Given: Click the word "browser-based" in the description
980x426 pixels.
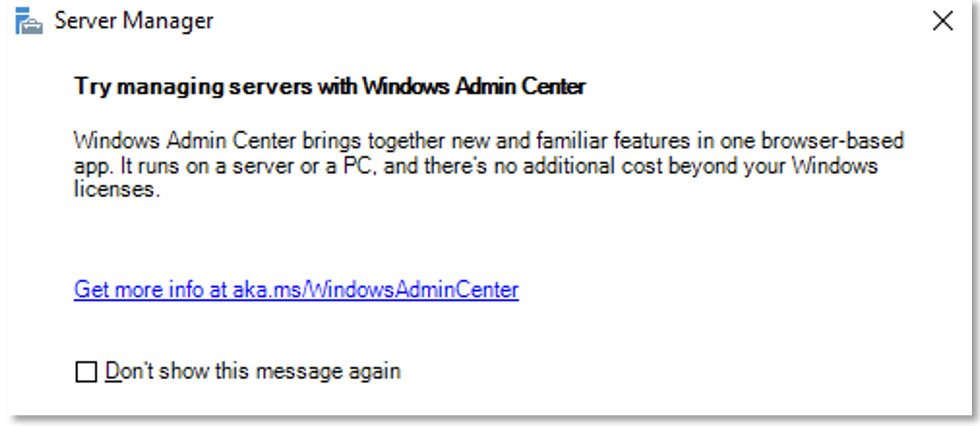Looking at the screenshot, I should click(833, 141).
